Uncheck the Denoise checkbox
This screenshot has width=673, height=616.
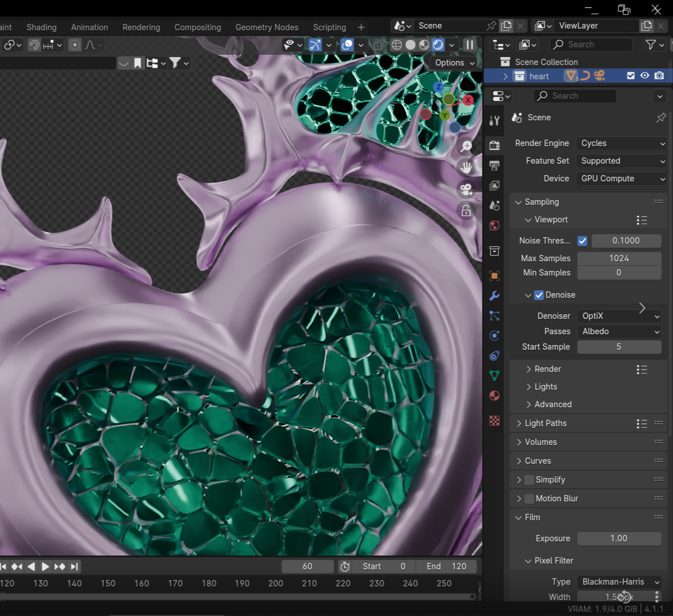pyautogui.click(x=539, y=295)
